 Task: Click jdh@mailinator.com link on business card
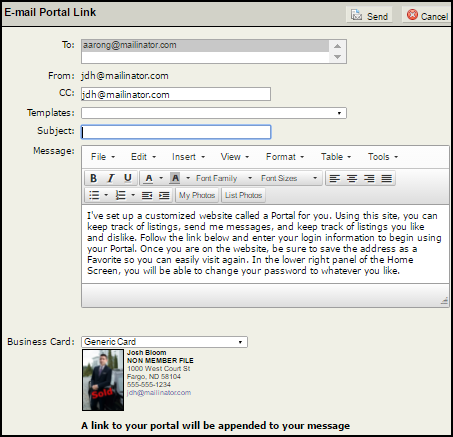click(x=159, y=393)
